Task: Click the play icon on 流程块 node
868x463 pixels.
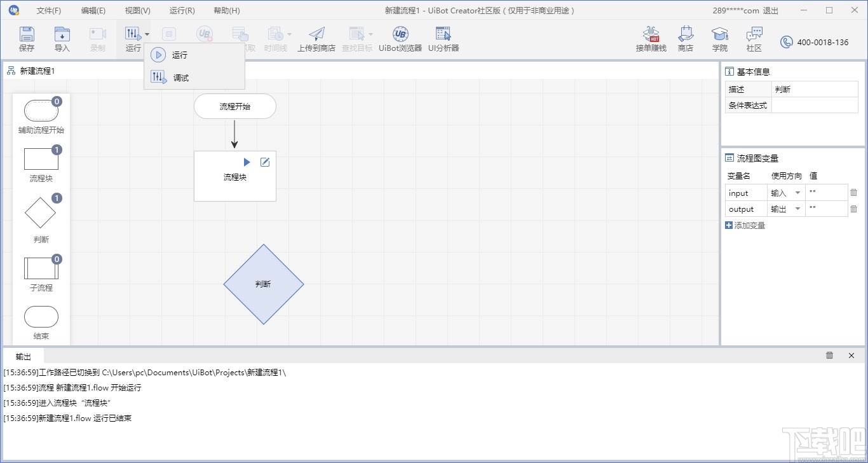Action: point(247,162)
